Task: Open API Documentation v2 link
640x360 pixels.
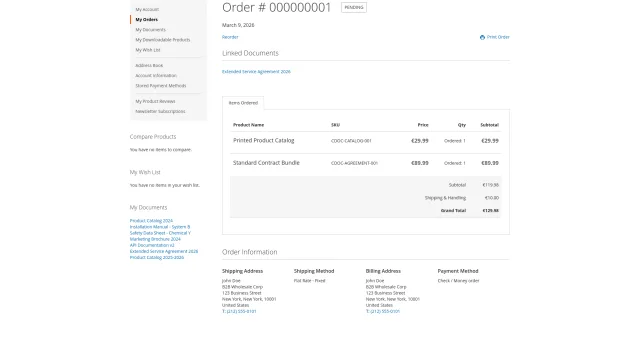Action: point(152,245)
